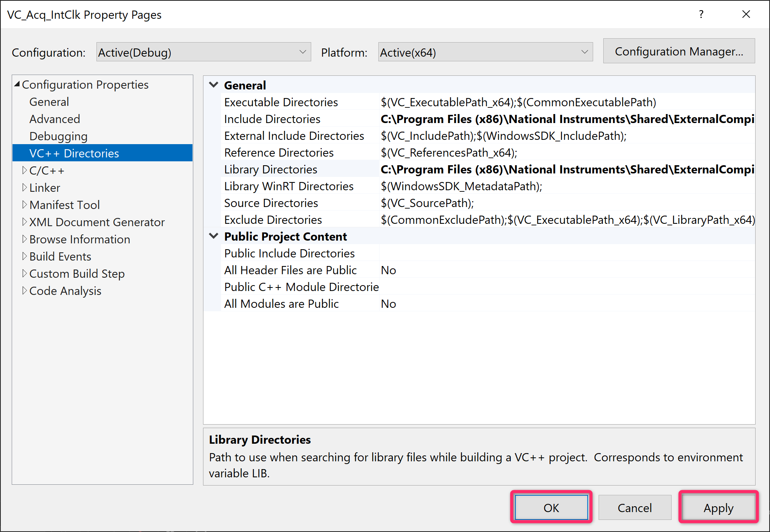Click the No value for All Header Files
770x532 pixels.
click(x=567, y=270)
